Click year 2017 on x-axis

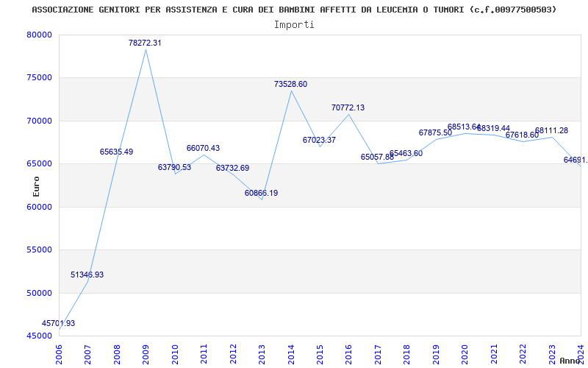click(378, 354)
